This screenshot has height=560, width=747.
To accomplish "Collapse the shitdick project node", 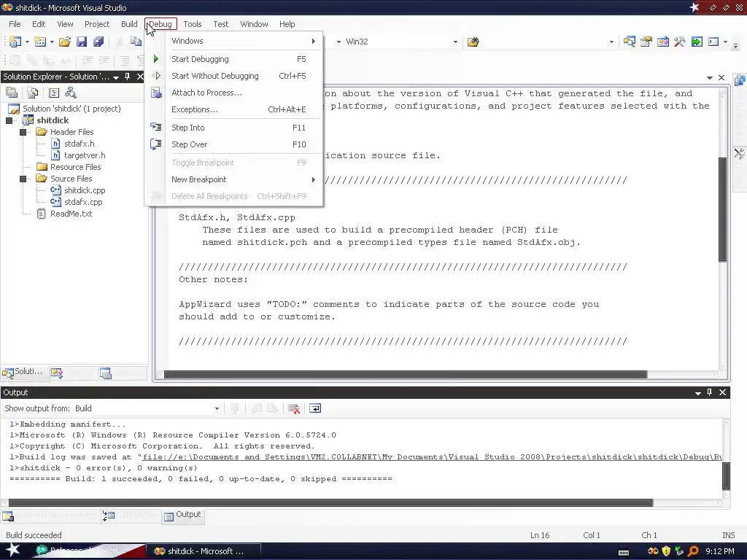I will [x=9, y=120].
